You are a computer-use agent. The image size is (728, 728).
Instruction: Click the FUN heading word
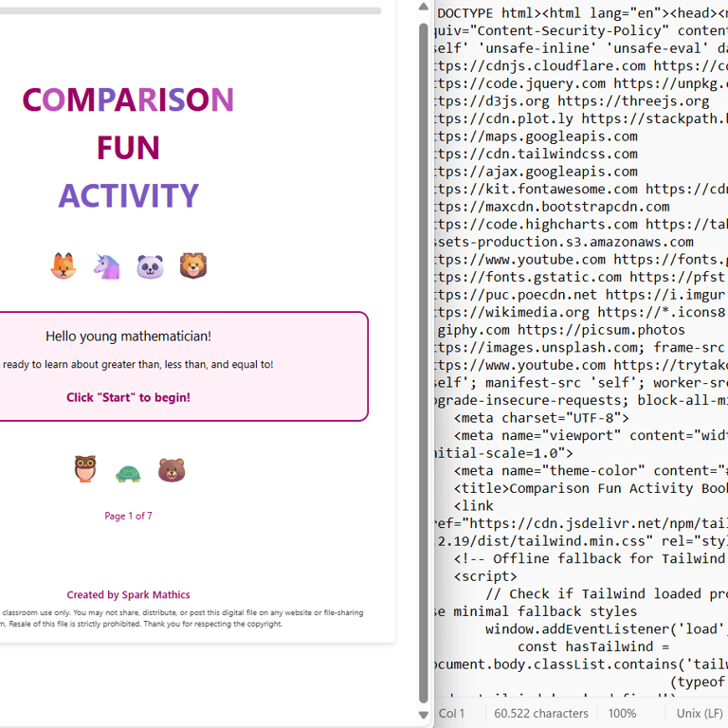coord(128,148)
